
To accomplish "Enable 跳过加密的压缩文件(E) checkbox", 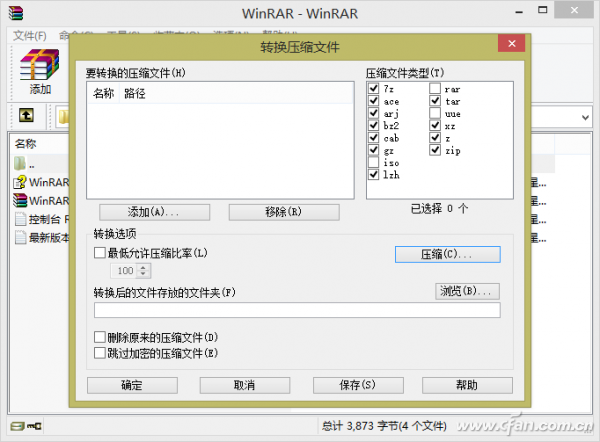I will pos(100,352).
